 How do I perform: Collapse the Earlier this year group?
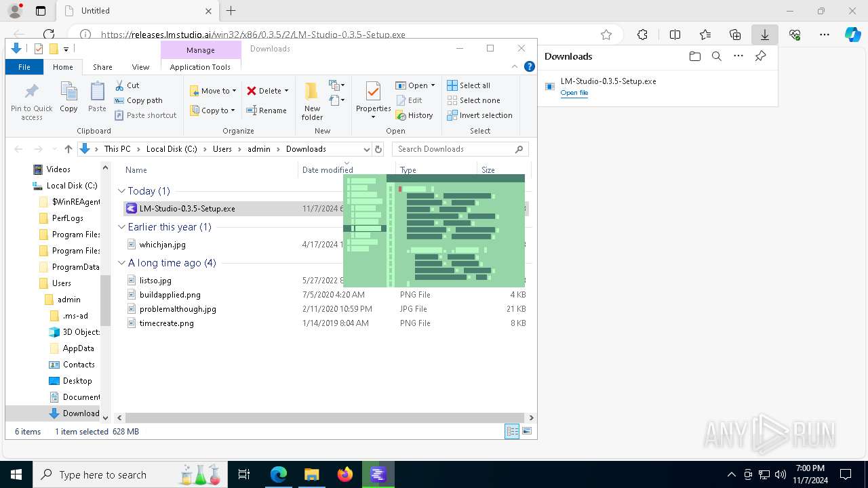(121, 227)
